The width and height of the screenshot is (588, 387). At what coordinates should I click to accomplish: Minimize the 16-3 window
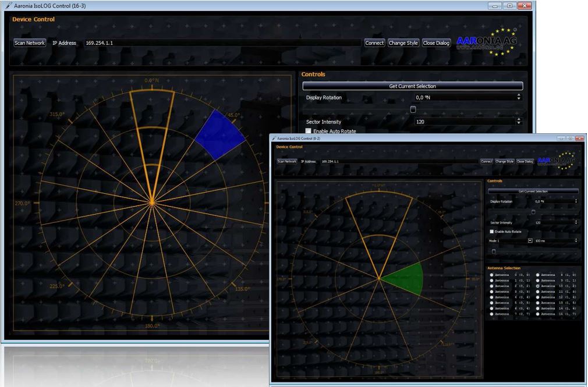[495, 6]
